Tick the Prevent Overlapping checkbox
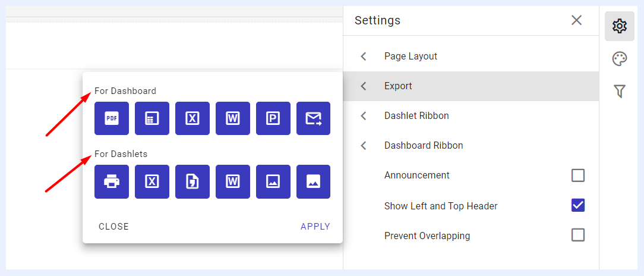 click(x=578, y=236)
